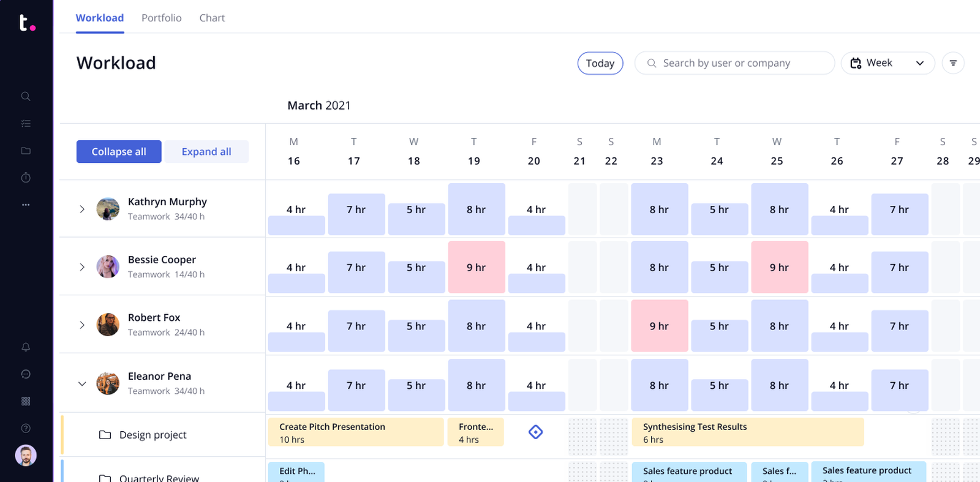Expand Bessie Cooper's workload row
Screen dimensions: 980x482
pyautogui.click(x=82, y=267)
